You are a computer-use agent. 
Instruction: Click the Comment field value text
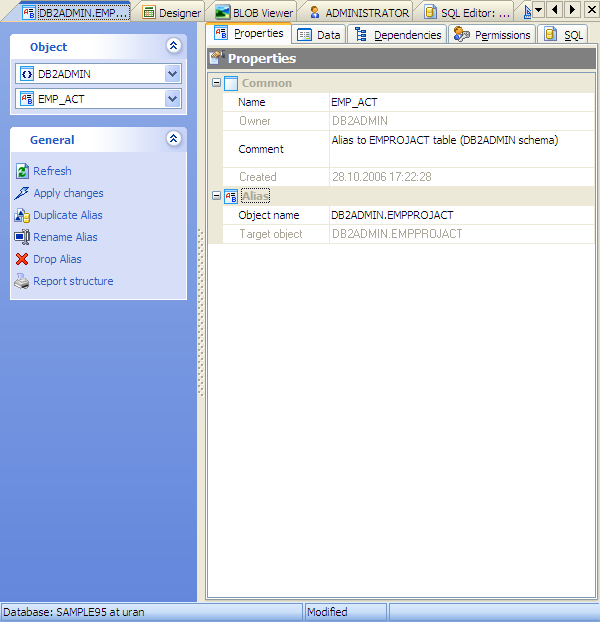tap(444, 141)
